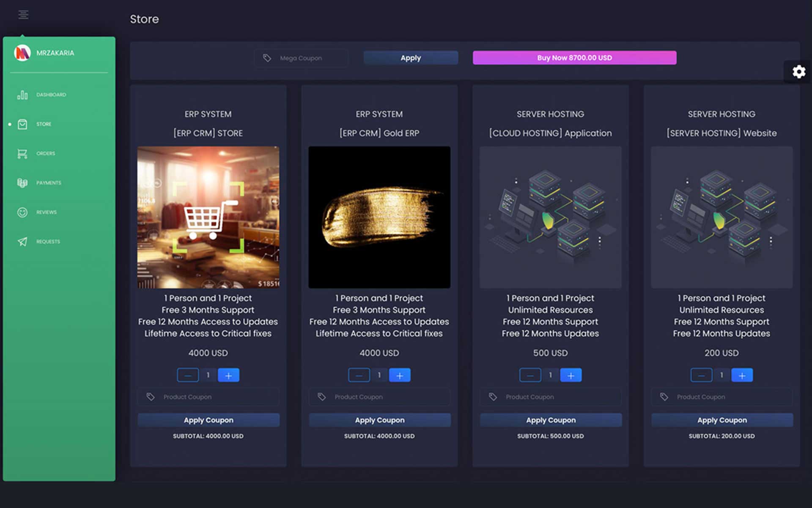Open the Store page header title

point(144,19)
